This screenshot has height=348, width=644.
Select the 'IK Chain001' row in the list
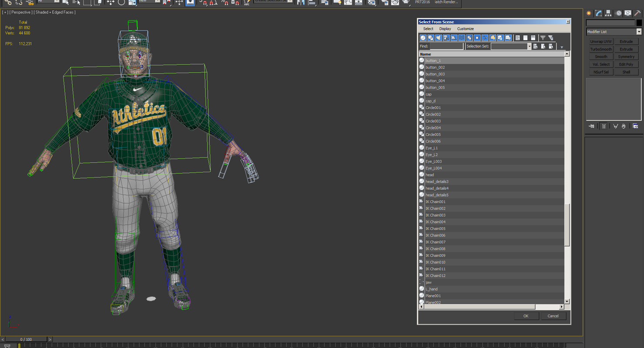pos(491,202)
